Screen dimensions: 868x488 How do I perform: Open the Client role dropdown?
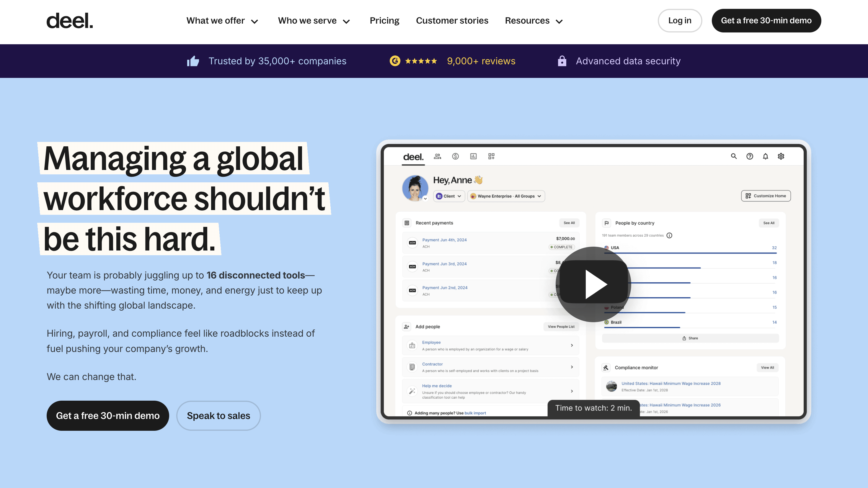point(449,196)
